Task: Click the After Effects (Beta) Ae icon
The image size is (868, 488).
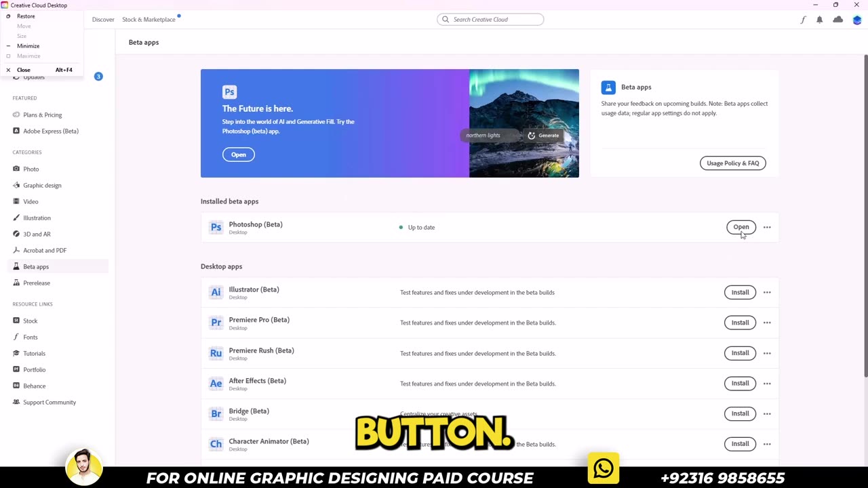Action: 216,384
